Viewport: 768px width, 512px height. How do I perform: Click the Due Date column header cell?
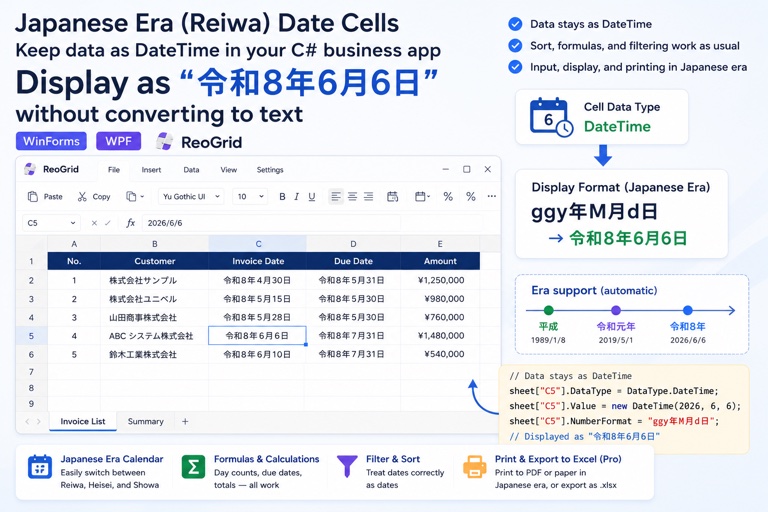(353, 261)
